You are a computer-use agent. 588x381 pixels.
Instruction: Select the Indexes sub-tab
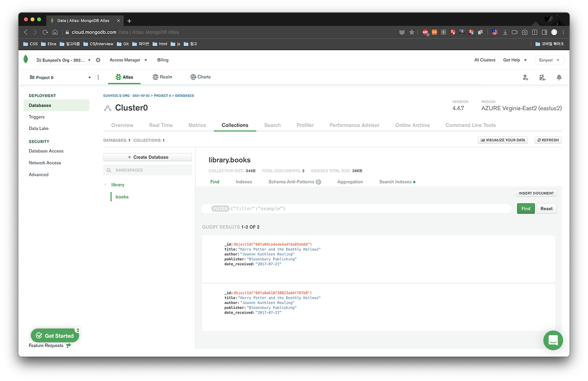[244, 182]
